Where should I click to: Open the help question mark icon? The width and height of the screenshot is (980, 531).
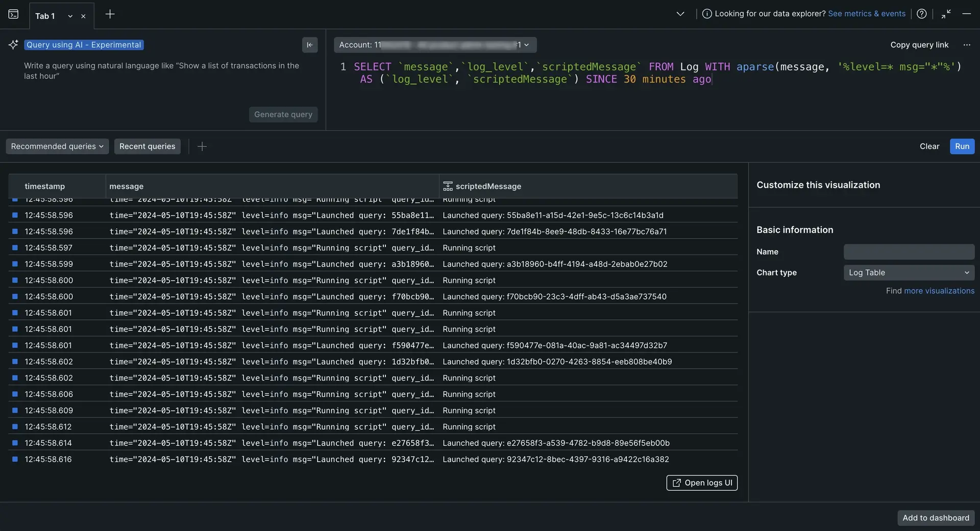pyautogui.click(x=921, y=14)
